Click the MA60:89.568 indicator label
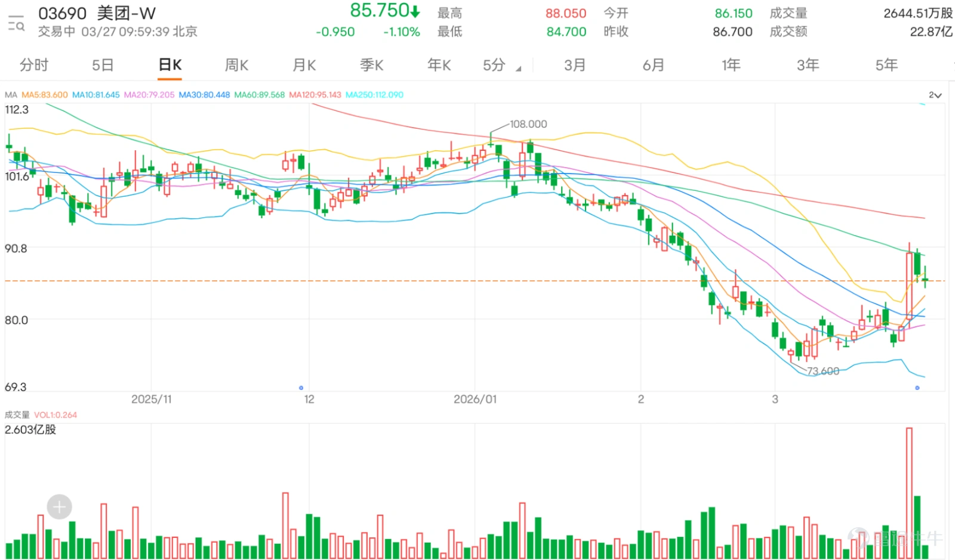The image size is (955, 560). pos(260,95)
